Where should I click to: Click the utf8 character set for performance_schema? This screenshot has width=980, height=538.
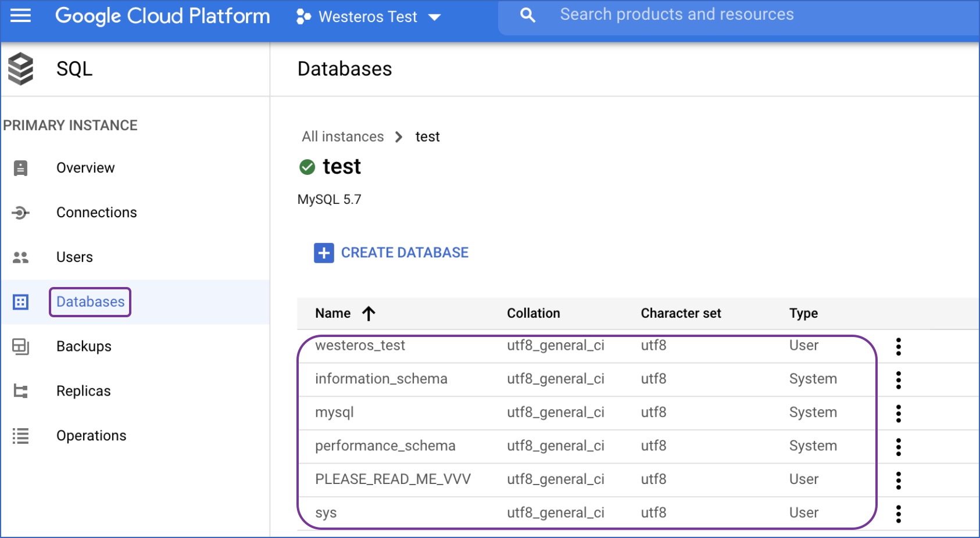click(x=653, y=446)
